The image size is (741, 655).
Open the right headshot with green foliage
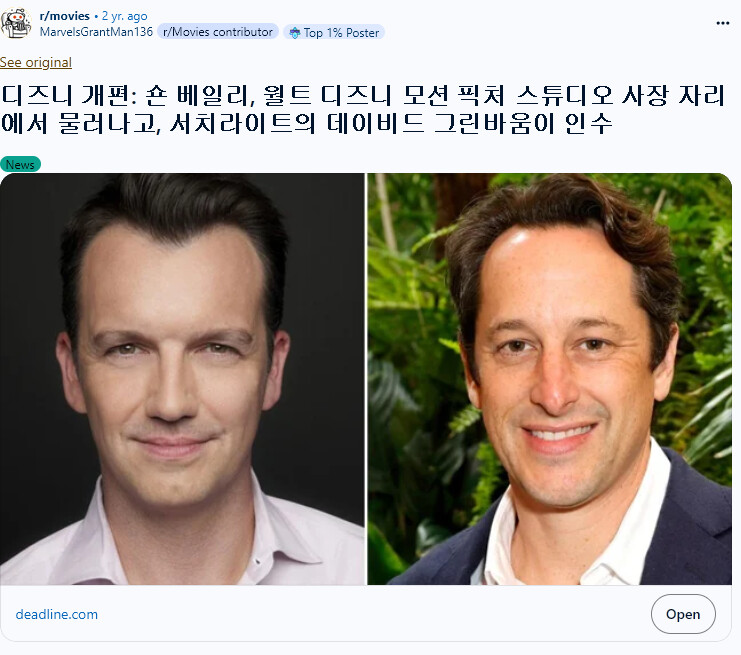point(550,379)
